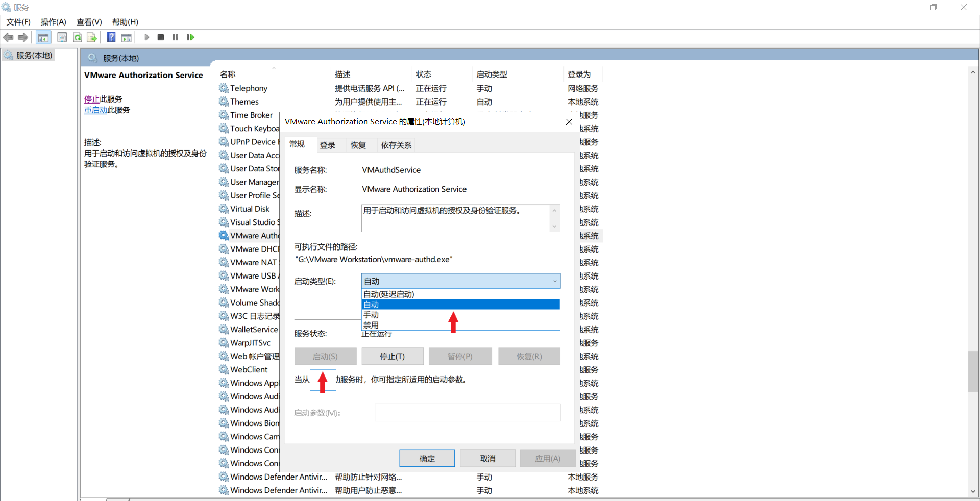The height and width of the screenshot is (501, 980).
Task: Click the VMware NAT service gear icon
Action: 224,262
